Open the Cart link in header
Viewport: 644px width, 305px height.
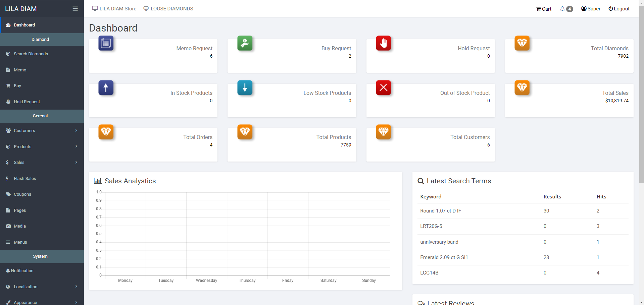tap(544, 9)
